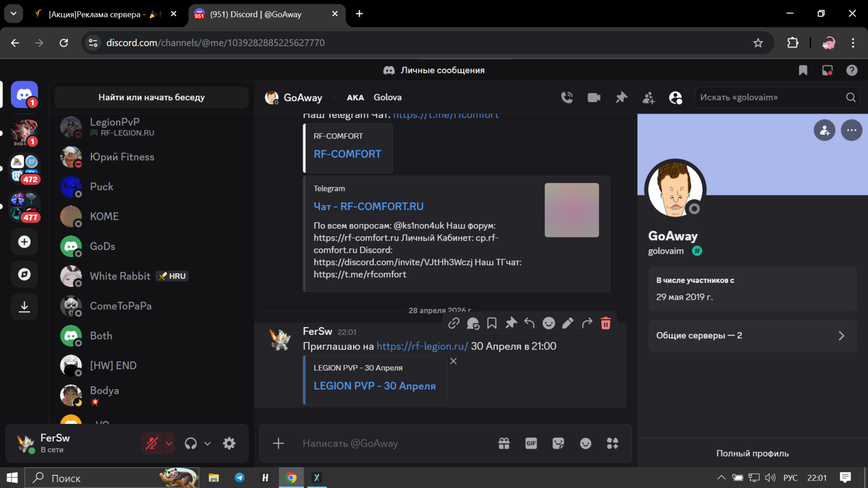The height and width of the screenshot is (488, 868).
Task: Open RF-COMFORT embed title link
Action: pos(347,154)
